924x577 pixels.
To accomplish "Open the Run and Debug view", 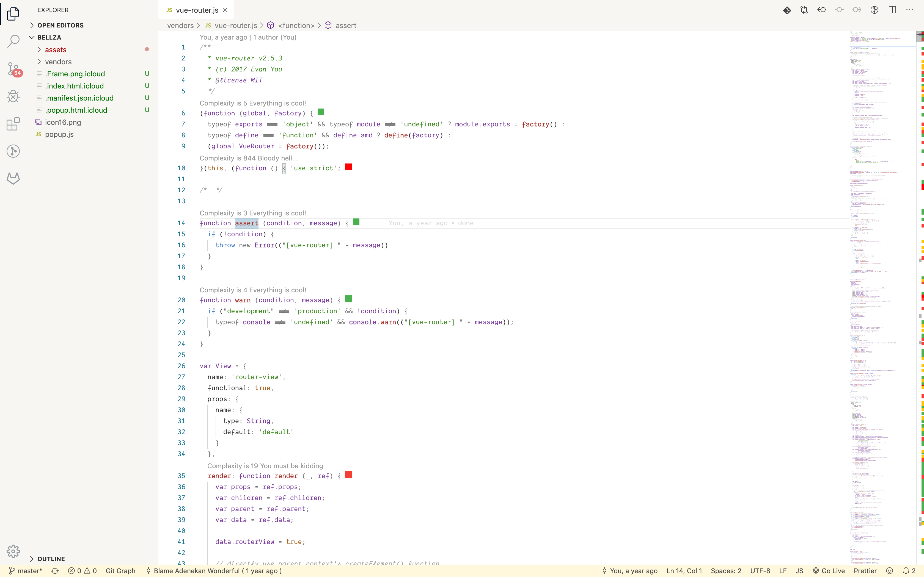I will pyautogui.click(x=13, y=96).
